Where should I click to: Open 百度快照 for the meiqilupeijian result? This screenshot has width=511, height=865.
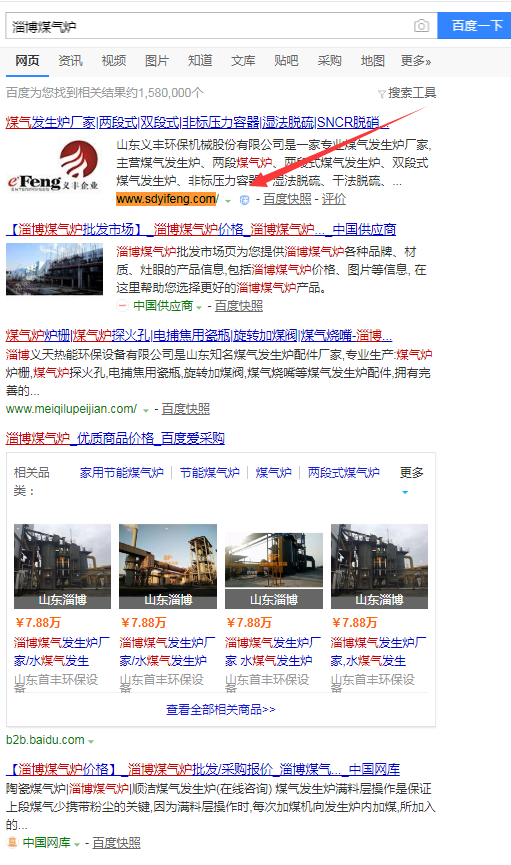(185, 409)
